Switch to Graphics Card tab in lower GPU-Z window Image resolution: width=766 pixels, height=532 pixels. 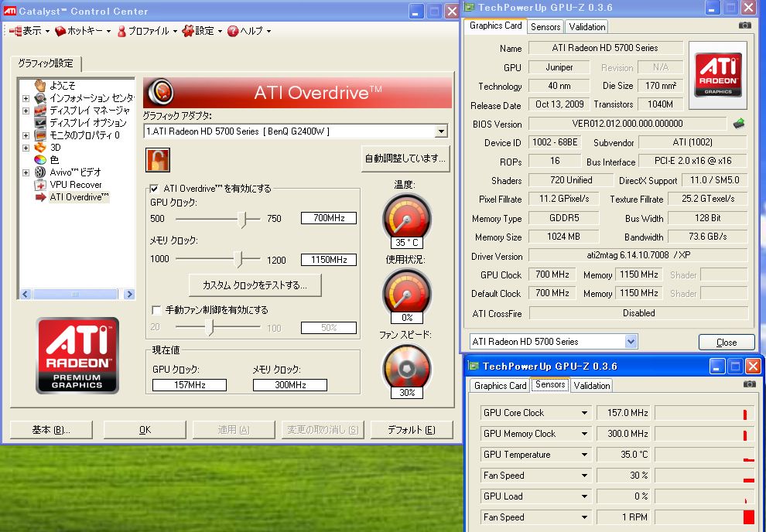500,386
